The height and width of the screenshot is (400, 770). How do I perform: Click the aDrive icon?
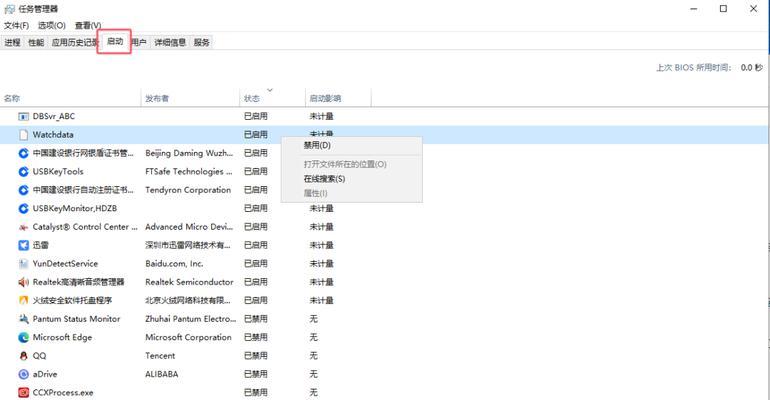pyautogui.click(x=23, y=374)
